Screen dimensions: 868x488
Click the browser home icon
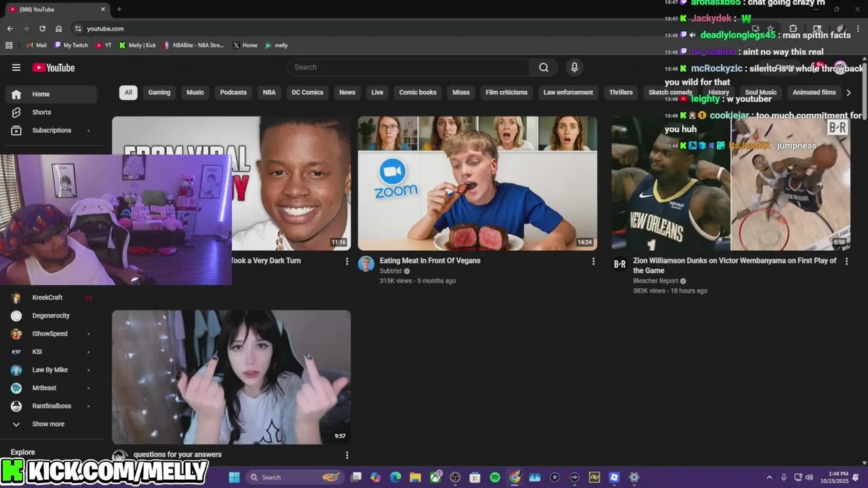[58, 28]
